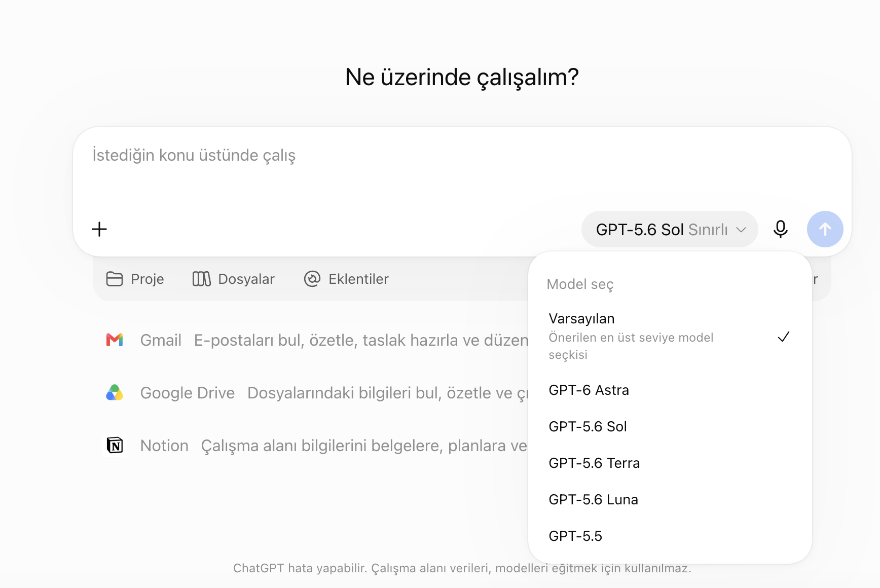Select GPT-5.6 Terra model

pyautogui.click(x=670, y=463)
